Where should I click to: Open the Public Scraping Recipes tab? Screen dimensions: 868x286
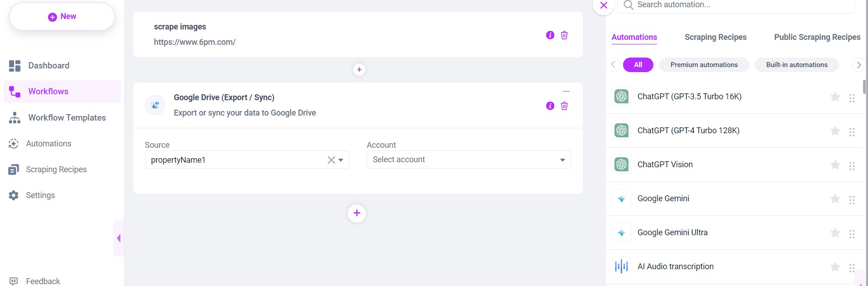point(817,37)
